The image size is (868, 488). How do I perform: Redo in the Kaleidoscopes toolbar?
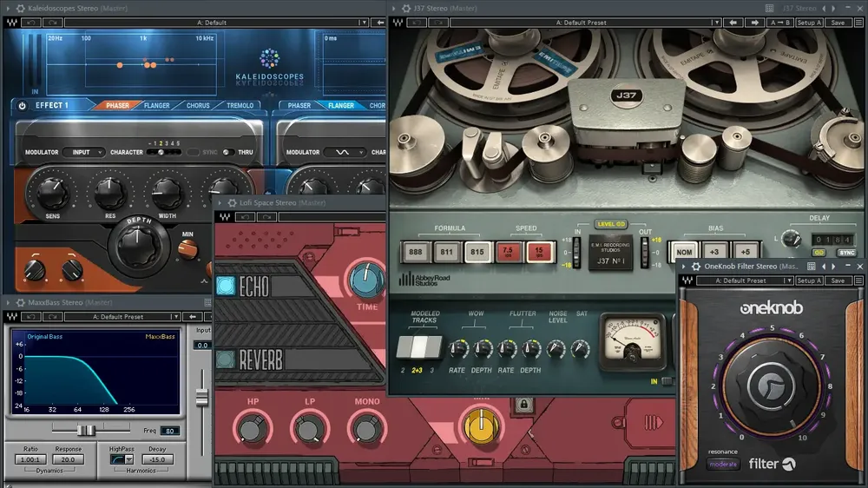coord(53,23)
